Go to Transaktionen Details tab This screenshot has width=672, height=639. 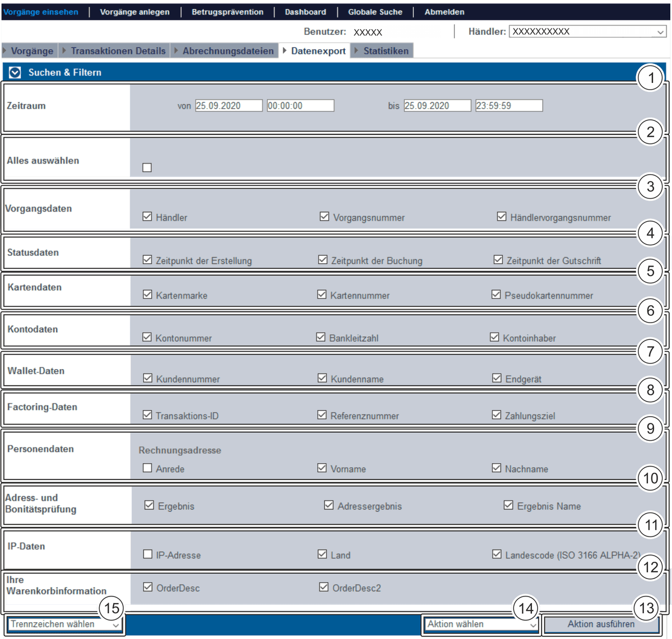click(118, 51)
